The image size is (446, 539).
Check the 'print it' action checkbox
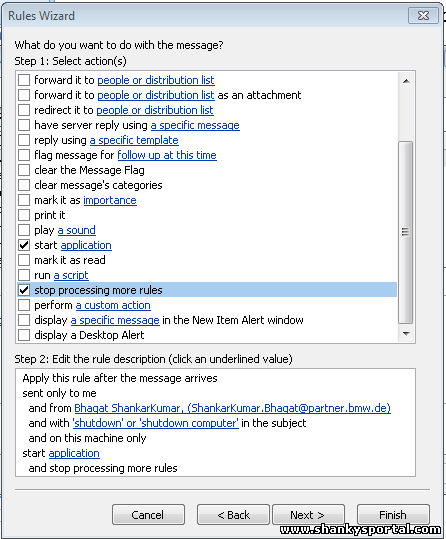[x=24, y=215]
